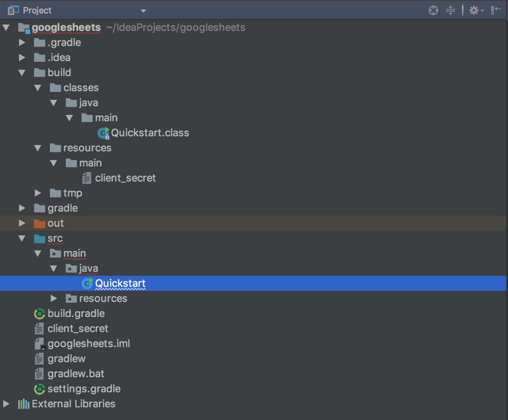Select the External Libraries label
The height and width of the screenshot is (420, 508).
[x=74, y=404]
